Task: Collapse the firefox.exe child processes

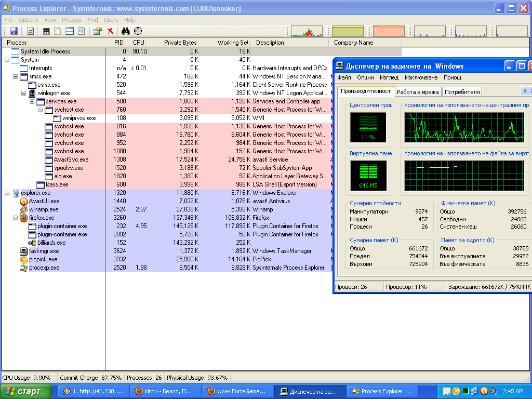Action: click(x=15, y=218)
